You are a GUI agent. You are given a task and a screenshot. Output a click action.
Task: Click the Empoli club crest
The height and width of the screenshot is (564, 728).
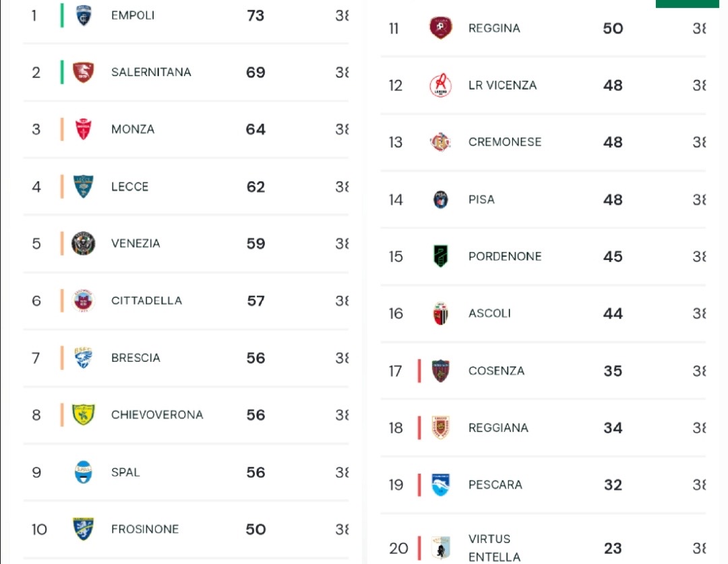(x=84, y=15)
